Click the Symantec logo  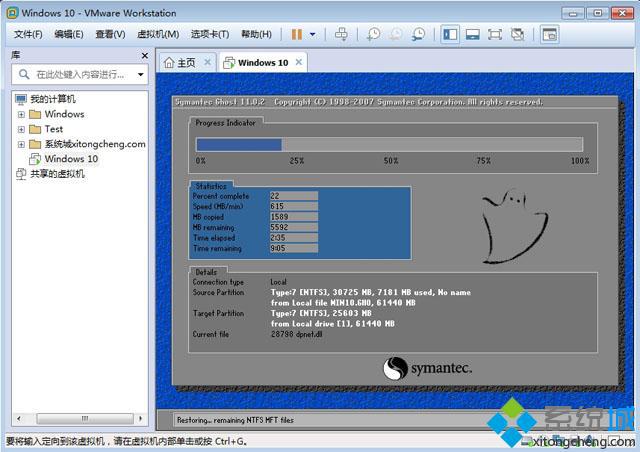tap(427, 368)
